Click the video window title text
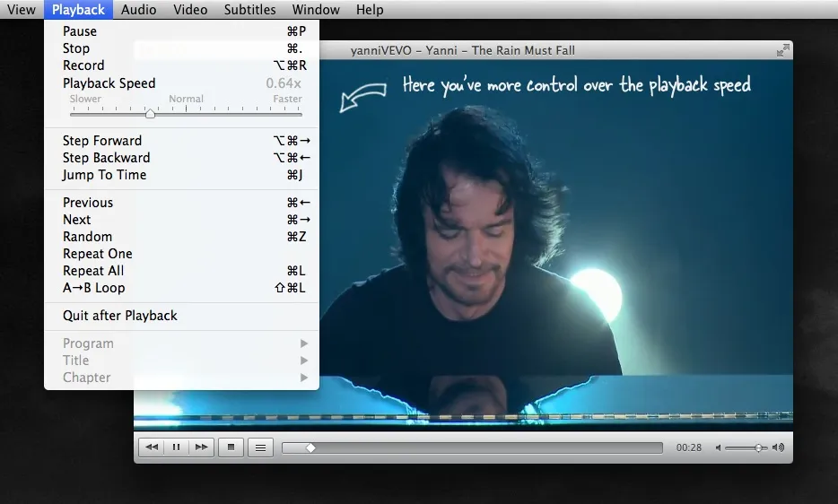 (x=463, y=50)
